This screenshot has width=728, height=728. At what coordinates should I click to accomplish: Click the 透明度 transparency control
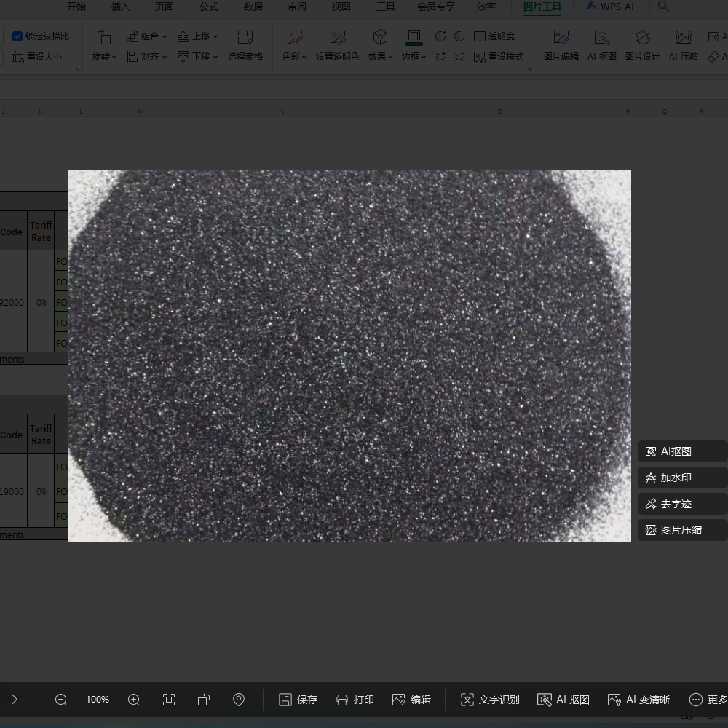pyautogui.click(x=494, y=36)
